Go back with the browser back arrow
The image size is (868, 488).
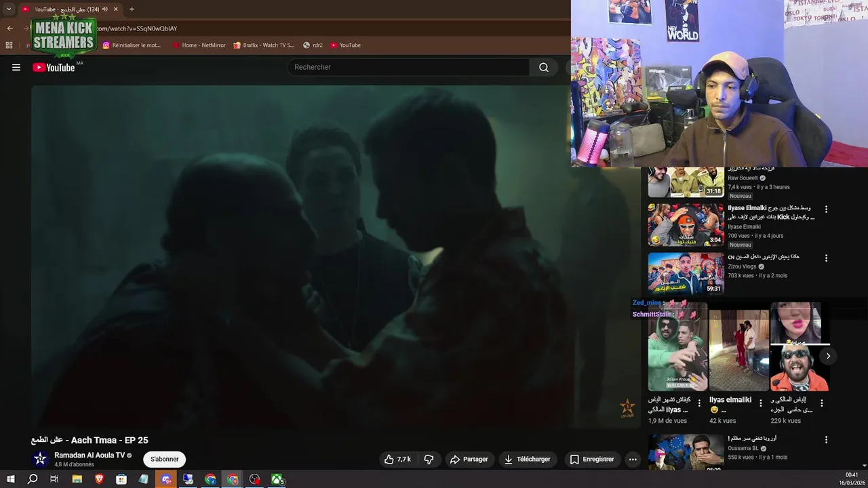pos(9,28)
